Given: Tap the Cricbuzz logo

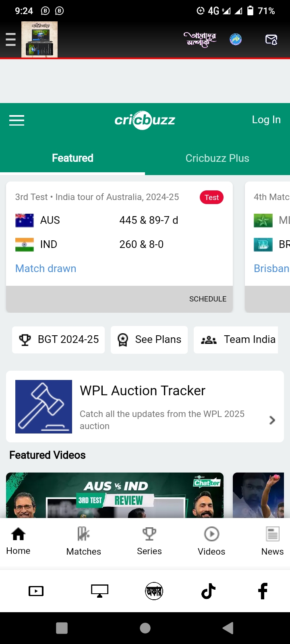Looking at the screenshot, I should click(x=145, y=120).
